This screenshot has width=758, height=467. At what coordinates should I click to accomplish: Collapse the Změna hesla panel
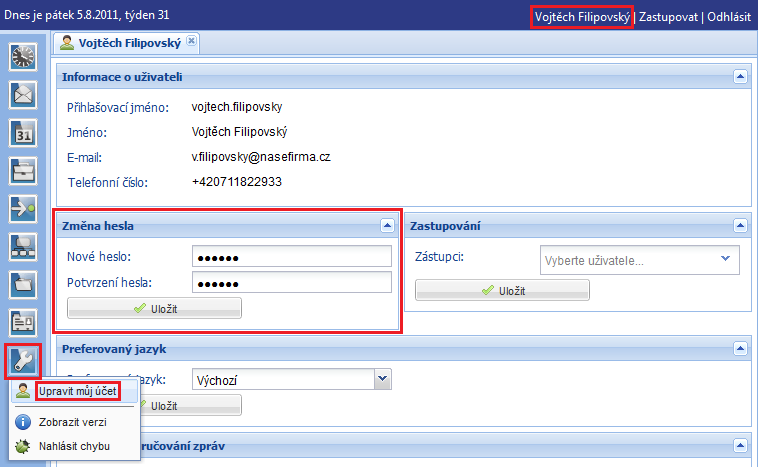click(x=387, y=226)
